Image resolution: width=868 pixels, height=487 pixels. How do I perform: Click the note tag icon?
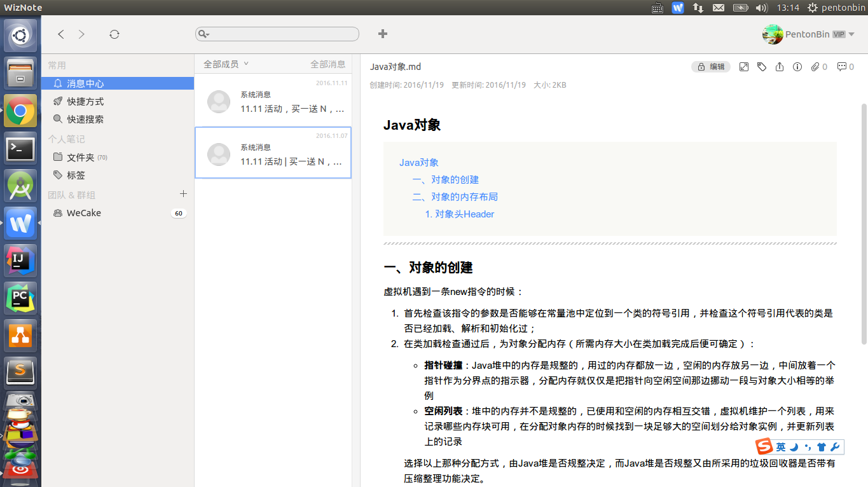click(762, 67)
